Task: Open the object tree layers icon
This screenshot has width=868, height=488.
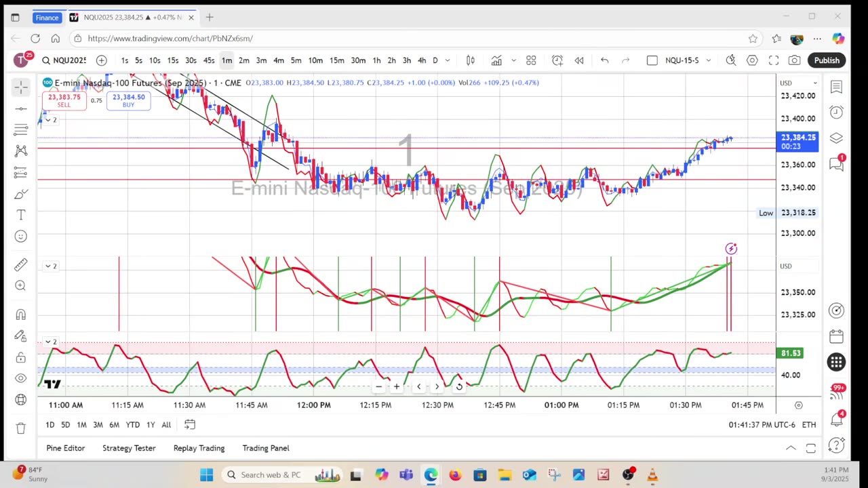Action: pyautogui.click(x=836, y=138)
